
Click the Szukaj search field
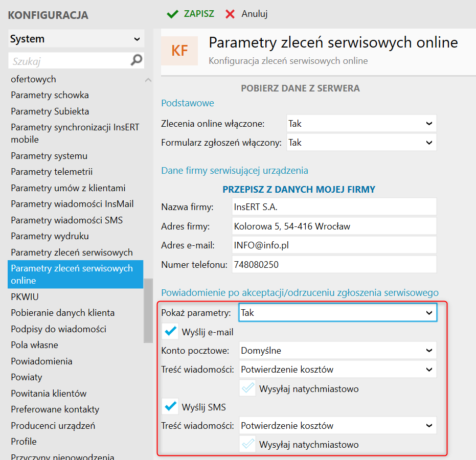(x=69, y=61)
